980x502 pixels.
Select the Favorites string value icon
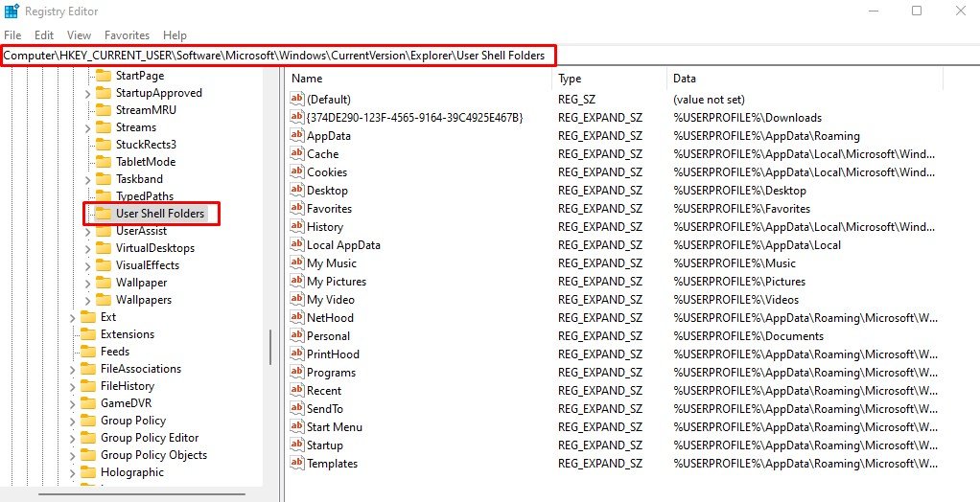coord(297,208)
